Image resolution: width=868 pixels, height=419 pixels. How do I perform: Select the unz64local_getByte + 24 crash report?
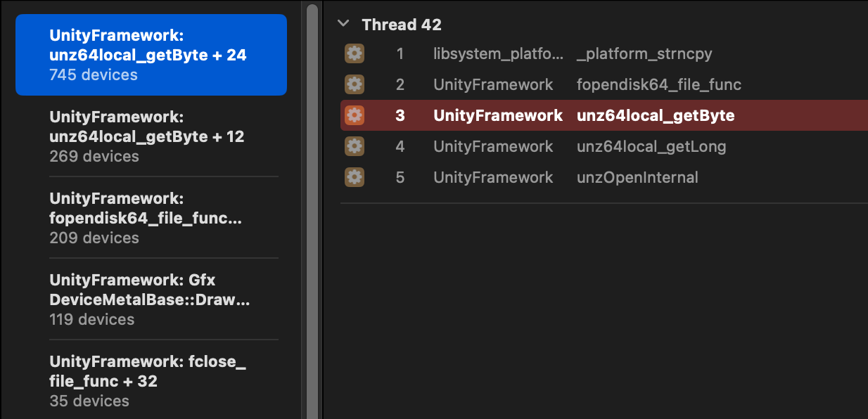click(151, 55)
